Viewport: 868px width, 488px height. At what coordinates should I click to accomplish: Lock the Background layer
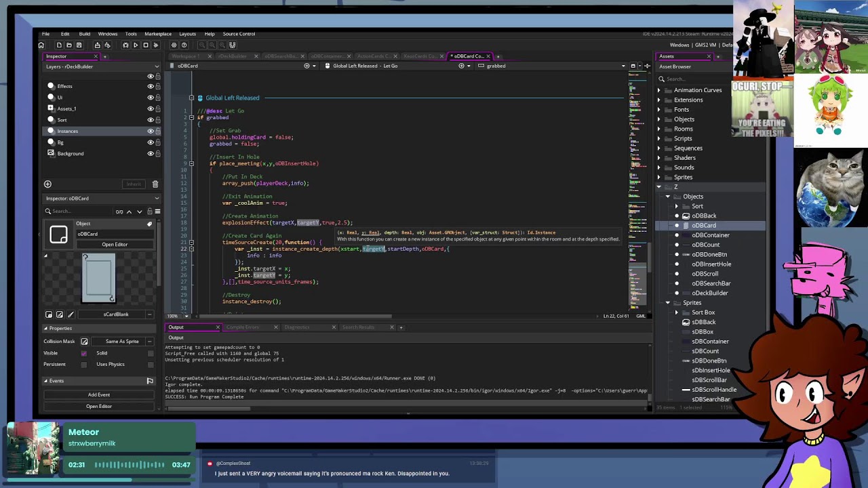(158, 153)
